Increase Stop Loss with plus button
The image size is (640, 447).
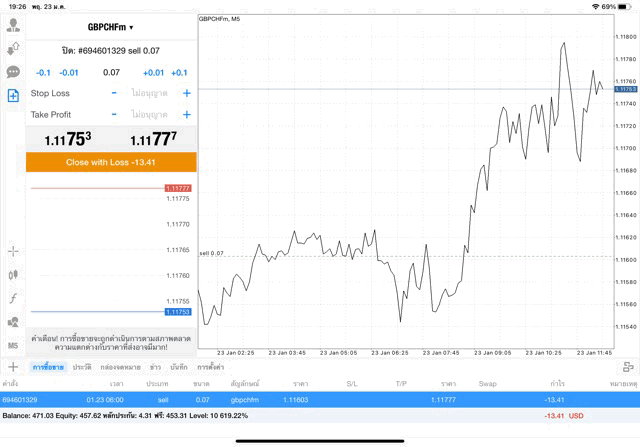[x=187, y=93]
